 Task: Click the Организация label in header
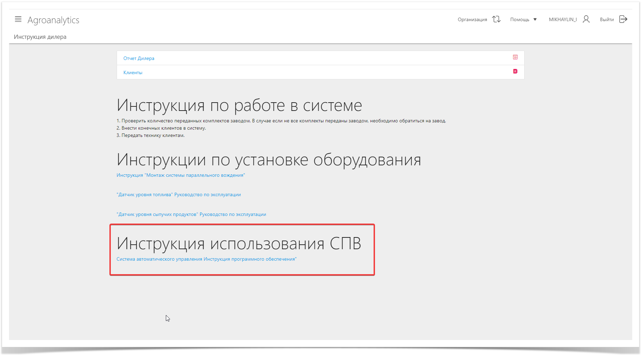[x=472, y=20]
